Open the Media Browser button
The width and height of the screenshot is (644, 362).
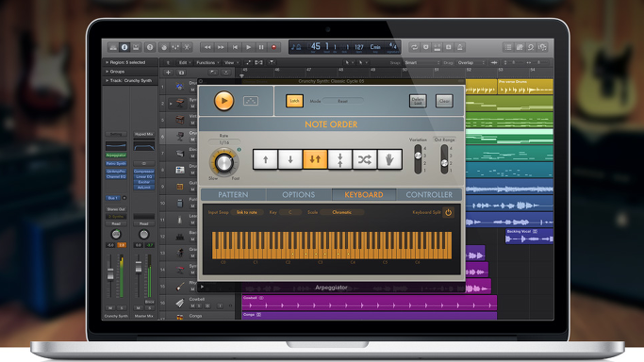pyautogui.click(x=542, y=47)
